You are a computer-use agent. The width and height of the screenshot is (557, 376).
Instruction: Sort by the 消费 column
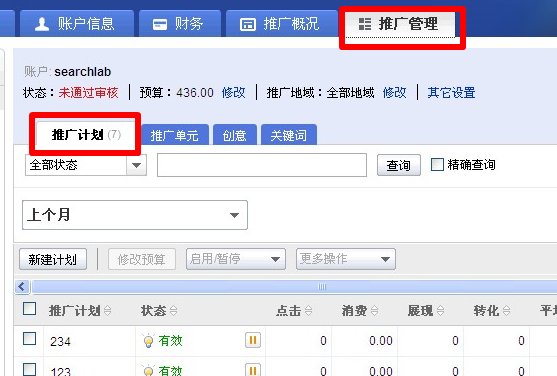click(x=360, y=311)
